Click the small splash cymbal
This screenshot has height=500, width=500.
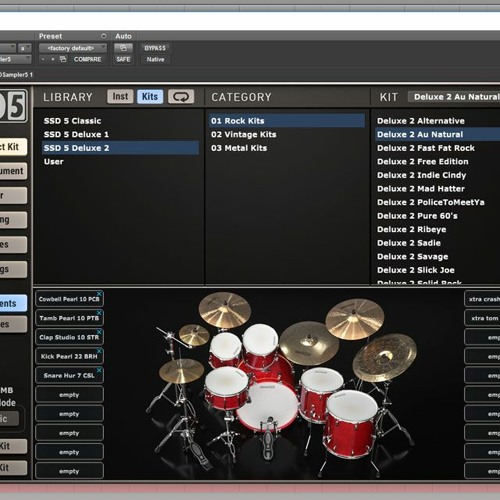pyautogui.click(x=194, y=334)
